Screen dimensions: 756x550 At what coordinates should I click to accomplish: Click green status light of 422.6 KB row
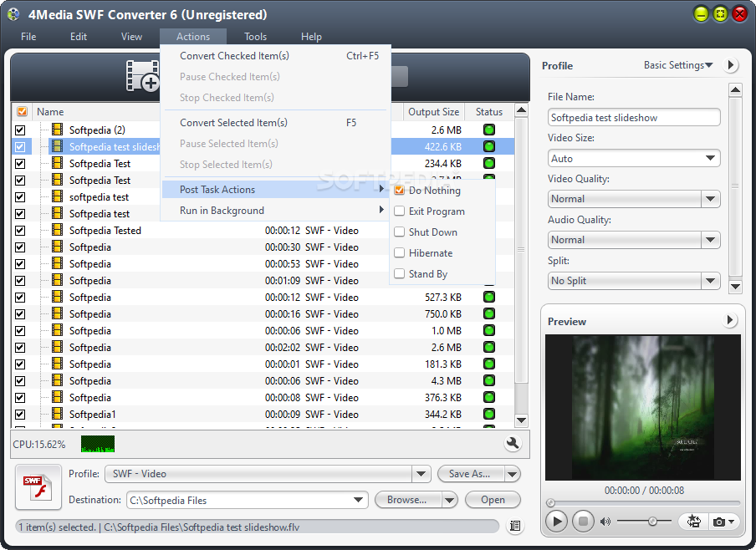click(489, 146)
